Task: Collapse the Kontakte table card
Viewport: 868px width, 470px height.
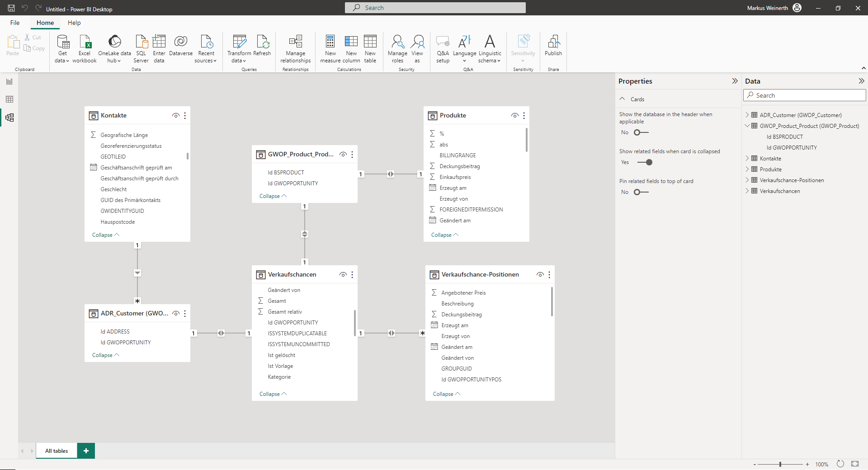Action: (x=105, y=235)
